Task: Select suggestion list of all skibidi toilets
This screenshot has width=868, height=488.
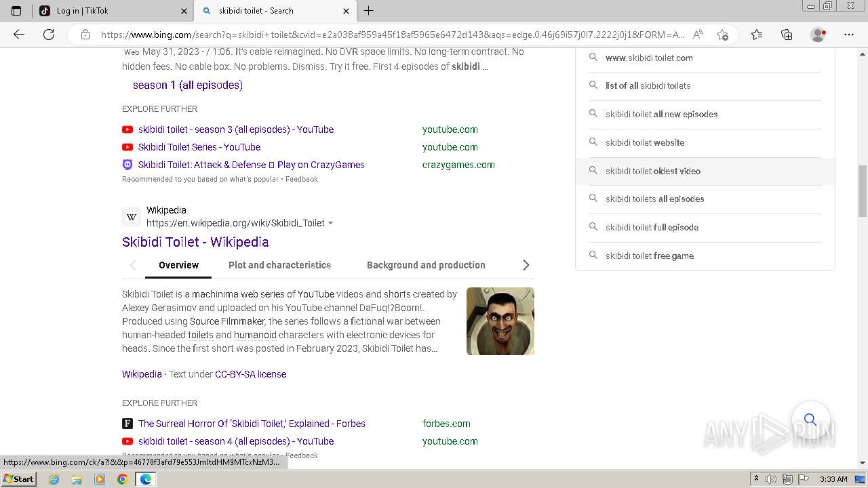Action: click(x=705, y=85)
